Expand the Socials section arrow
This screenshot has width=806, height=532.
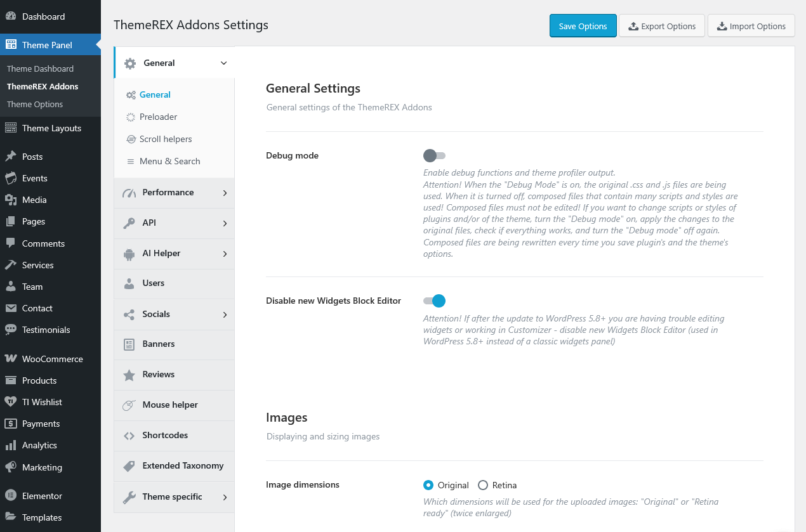coord(225,315)
